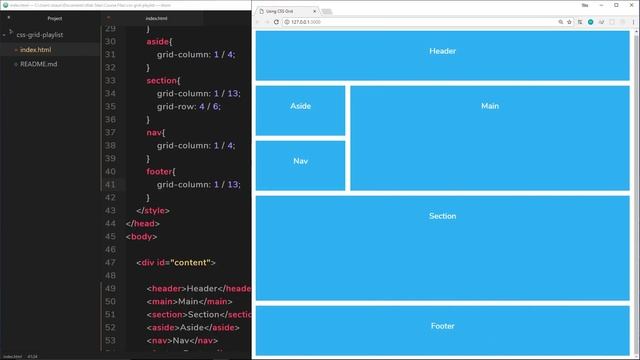Image resolution: width=640 pixels, height=360 pixels.
Task: Minimize the browser window
Action: point(601,5)
